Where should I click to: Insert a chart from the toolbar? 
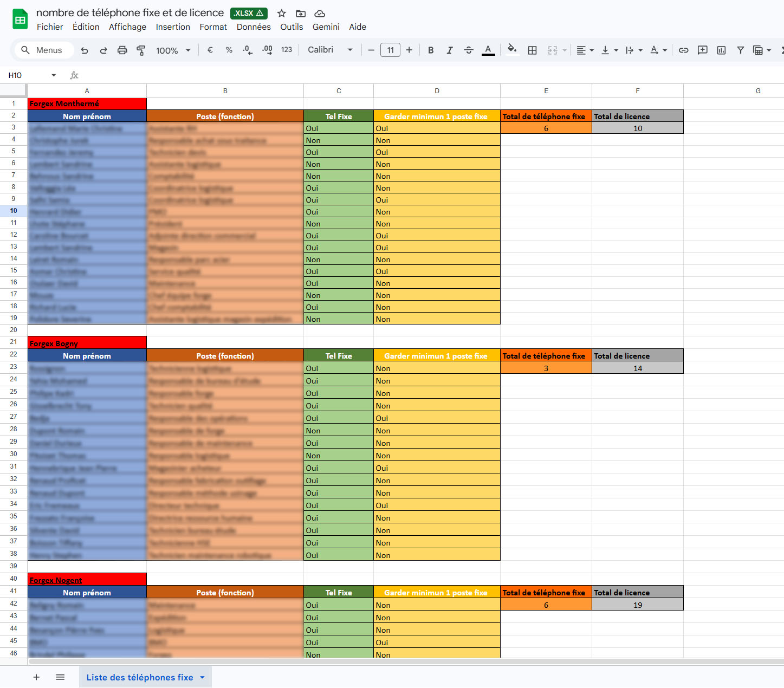point(722,50)
